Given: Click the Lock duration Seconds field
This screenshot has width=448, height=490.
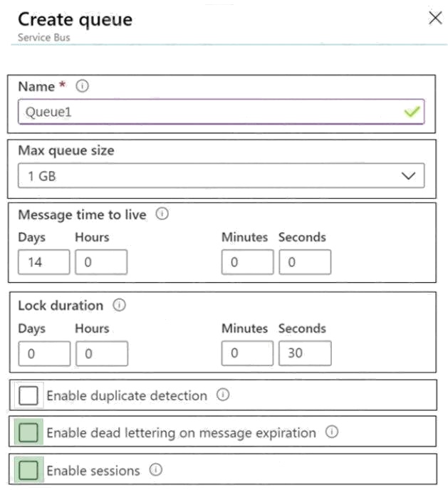Looking at the screenshot, I should [x=304, y=353].
